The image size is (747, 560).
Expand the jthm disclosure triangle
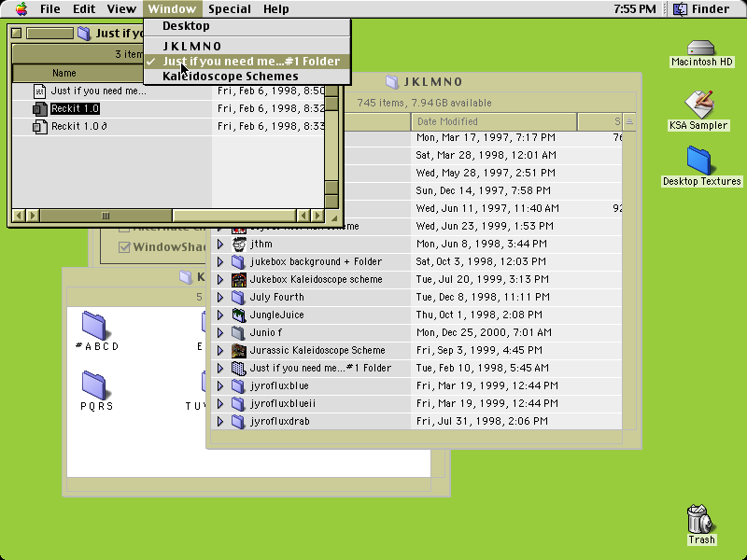220,244
